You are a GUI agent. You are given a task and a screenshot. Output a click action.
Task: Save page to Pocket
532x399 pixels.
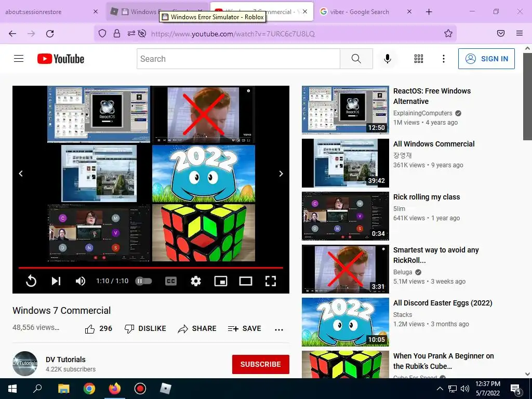501,33
